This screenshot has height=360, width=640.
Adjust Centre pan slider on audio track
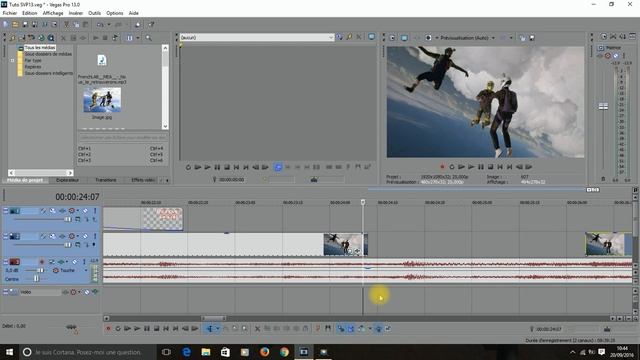[x=36, y=279]
